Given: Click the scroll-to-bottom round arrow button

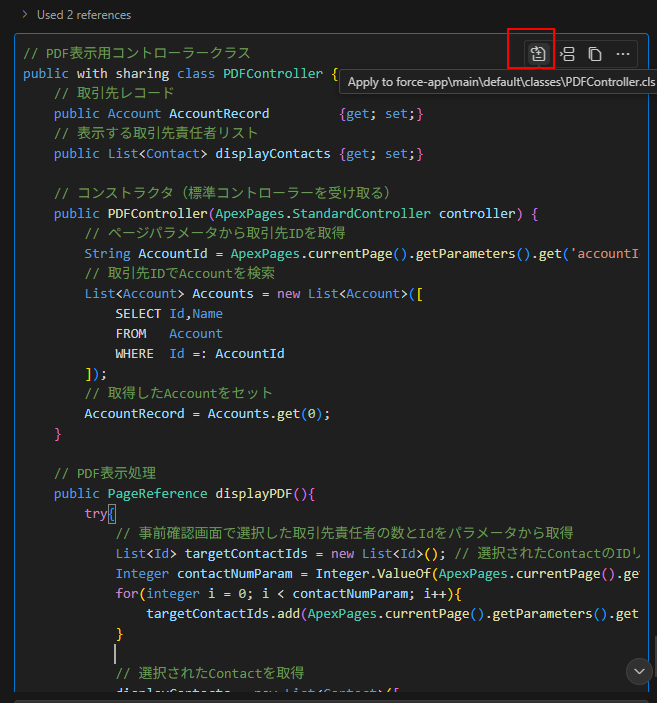Looking at the screenshot, I should pos(639,670).
